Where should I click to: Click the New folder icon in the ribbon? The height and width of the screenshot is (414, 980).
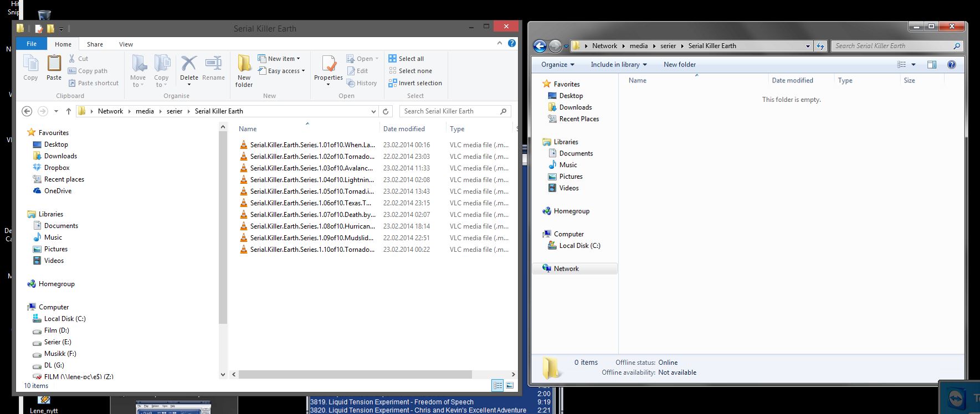tap(244, 64)
